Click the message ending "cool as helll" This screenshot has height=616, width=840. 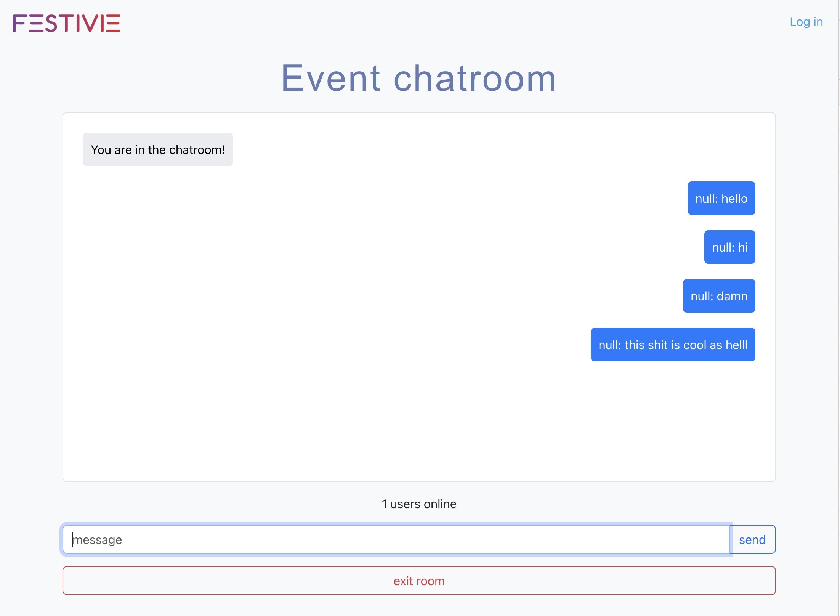[x=673, y=345]
